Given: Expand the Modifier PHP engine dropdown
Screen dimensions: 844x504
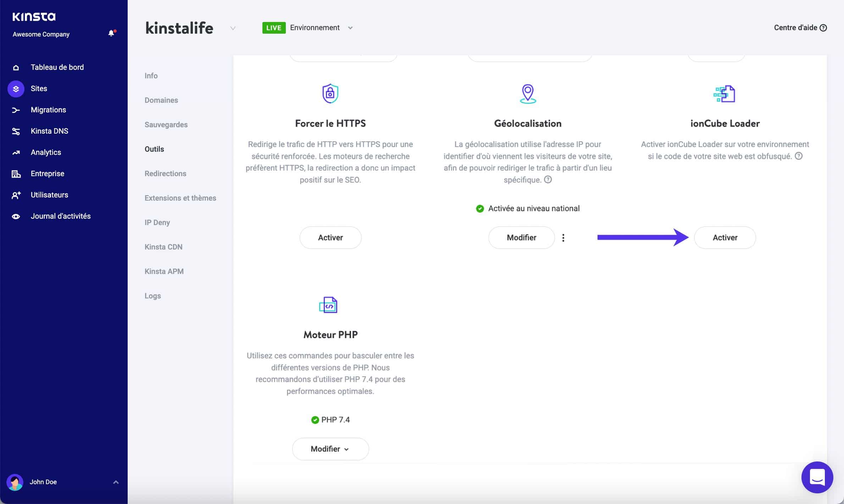Looking at the screenshot, I should click(x=331, y=449).
